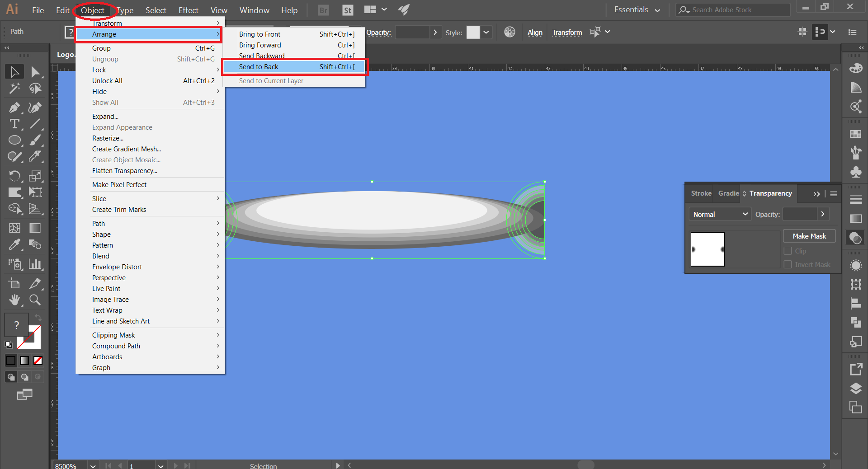868x469 pixels.
Task: Open the Adobe Stock (St) button
Action: [348, 10]
